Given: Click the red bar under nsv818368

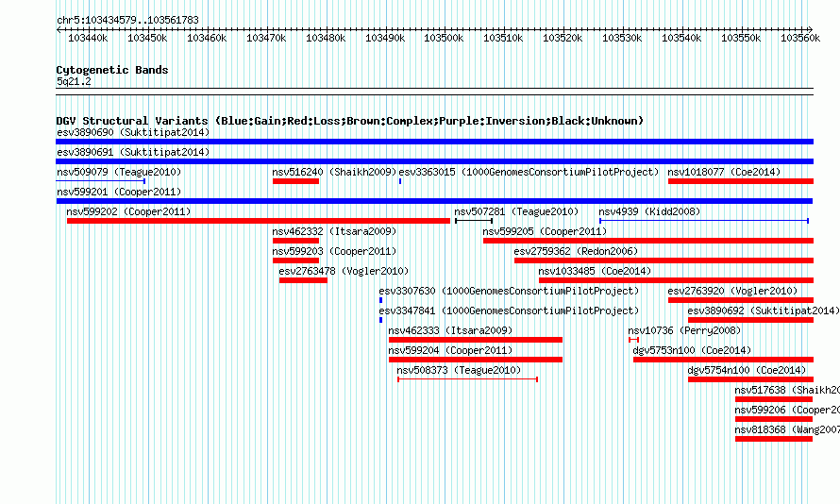Looking at the screenshot, I should [x=774, y=439].
